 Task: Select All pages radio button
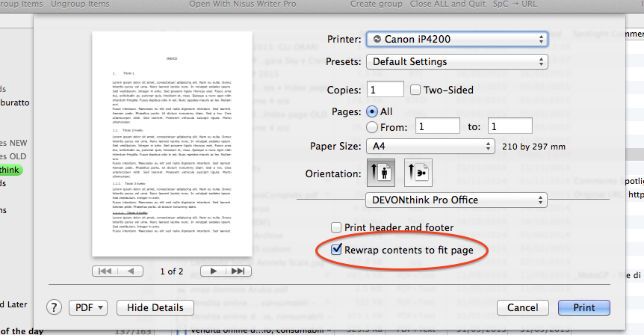[372, 111]
